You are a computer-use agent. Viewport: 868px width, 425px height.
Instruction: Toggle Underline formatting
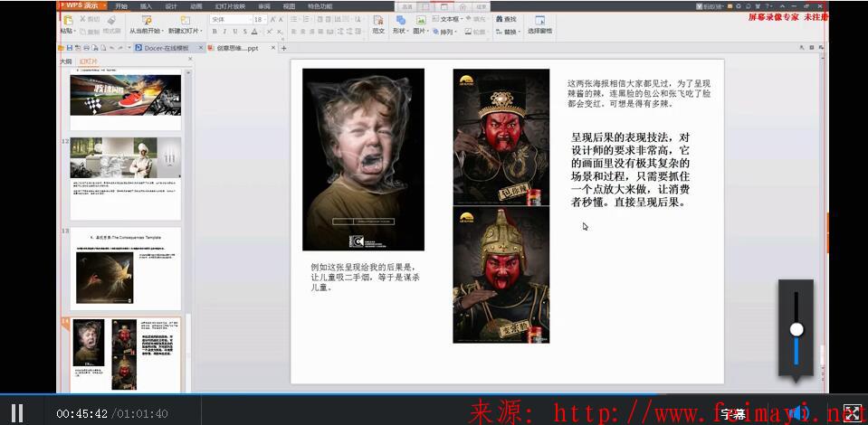tap(235, 32)
